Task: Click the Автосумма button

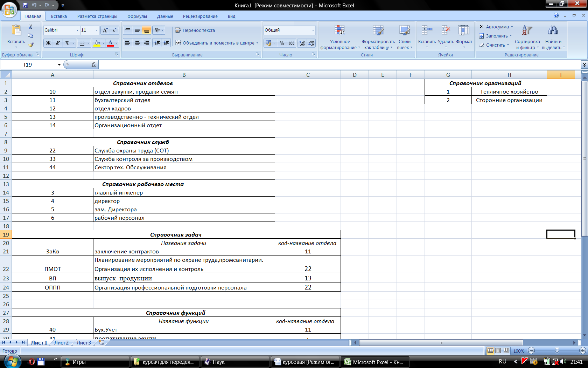Action: pos(496,27)
